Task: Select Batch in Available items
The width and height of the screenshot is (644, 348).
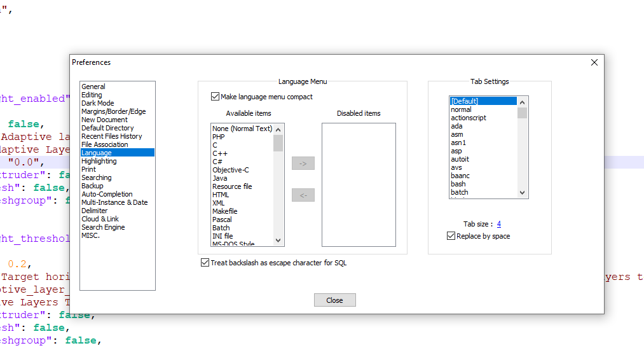Action: [x=221, y=228]
